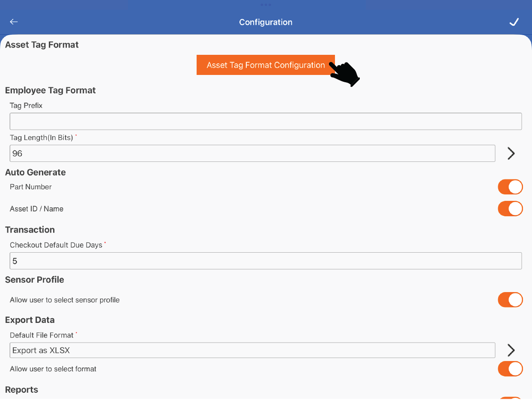This screenshot has height=400, width=532.
Task: Open the Export as XLSX format field
Action: (252, 350)
